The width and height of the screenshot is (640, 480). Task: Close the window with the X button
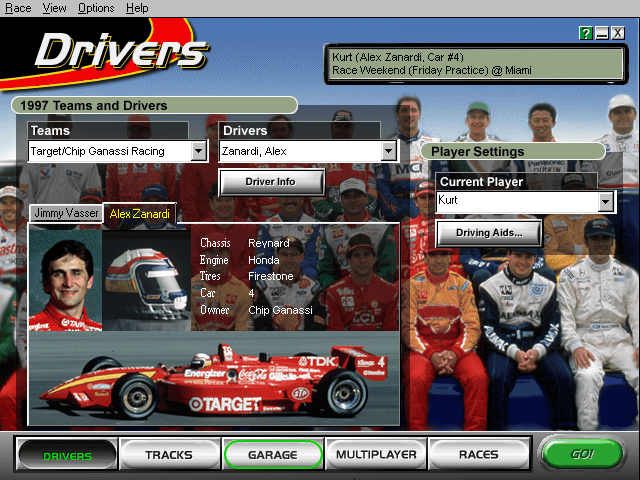[x=618, y=33]
